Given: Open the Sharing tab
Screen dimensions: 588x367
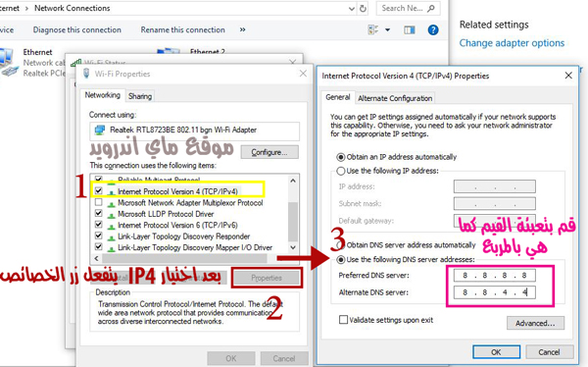Looking at the screenshot, I should coord(140,96).
